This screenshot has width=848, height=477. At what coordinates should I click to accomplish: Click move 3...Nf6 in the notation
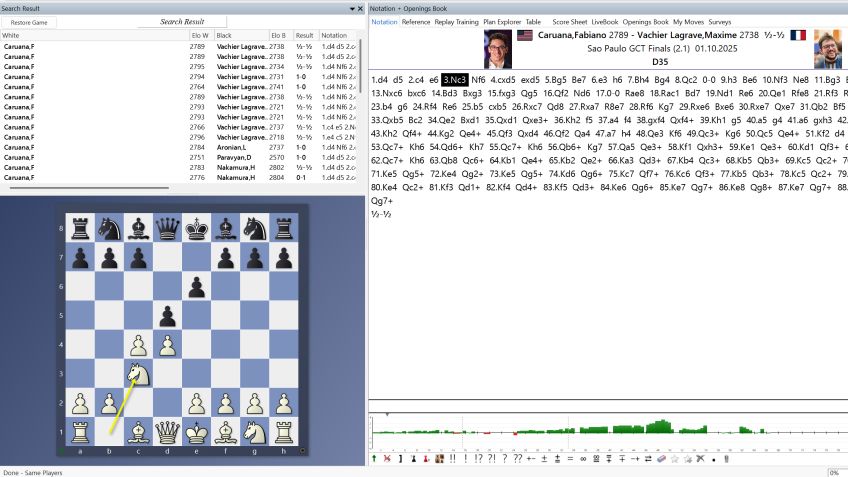click(478, 79)
